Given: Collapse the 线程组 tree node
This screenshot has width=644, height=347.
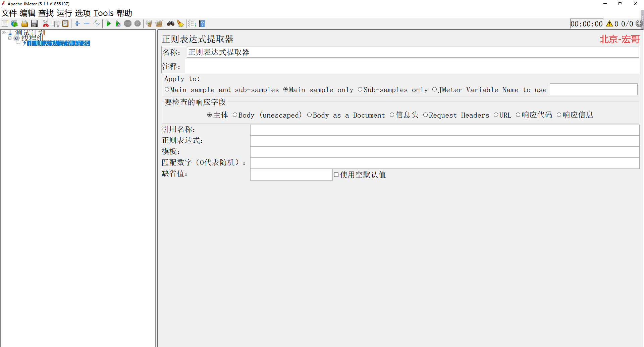Looking at the screenshot, I should [10, 38].
